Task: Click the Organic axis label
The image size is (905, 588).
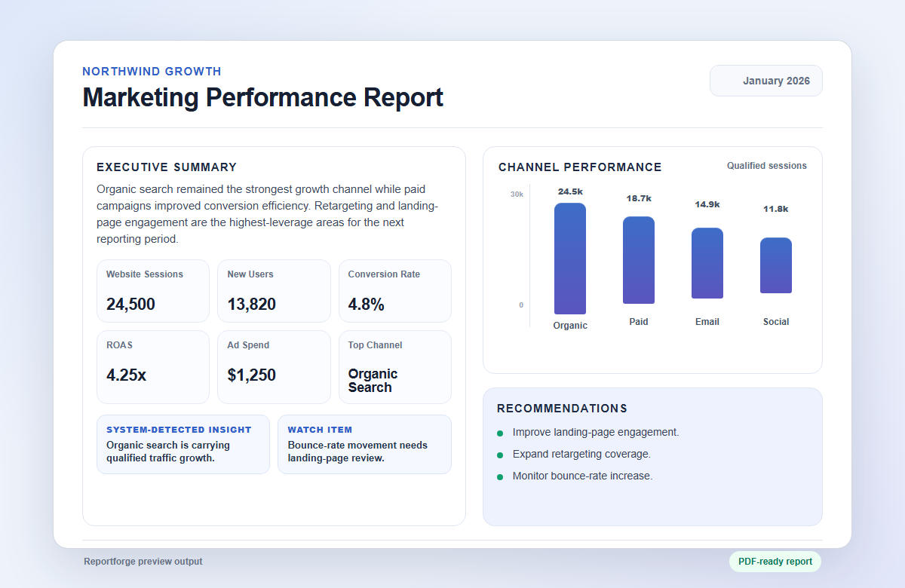Action: tap(570, 326)
